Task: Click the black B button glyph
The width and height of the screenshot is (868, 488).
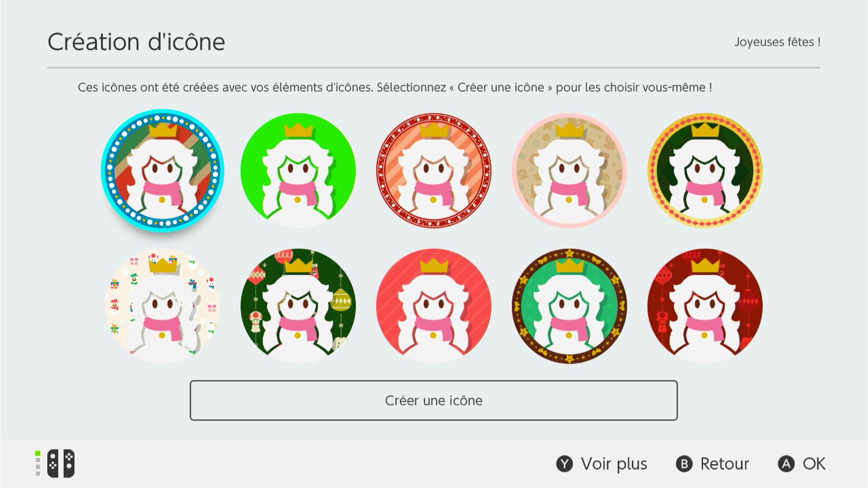Action: point(684,464)
